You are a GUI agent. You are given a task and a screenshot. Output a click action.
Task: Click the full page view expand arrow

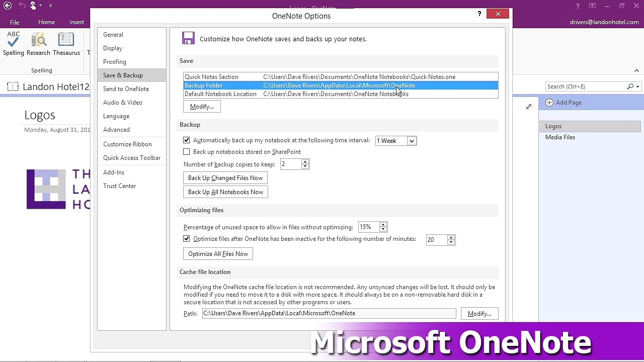point(529,107)
